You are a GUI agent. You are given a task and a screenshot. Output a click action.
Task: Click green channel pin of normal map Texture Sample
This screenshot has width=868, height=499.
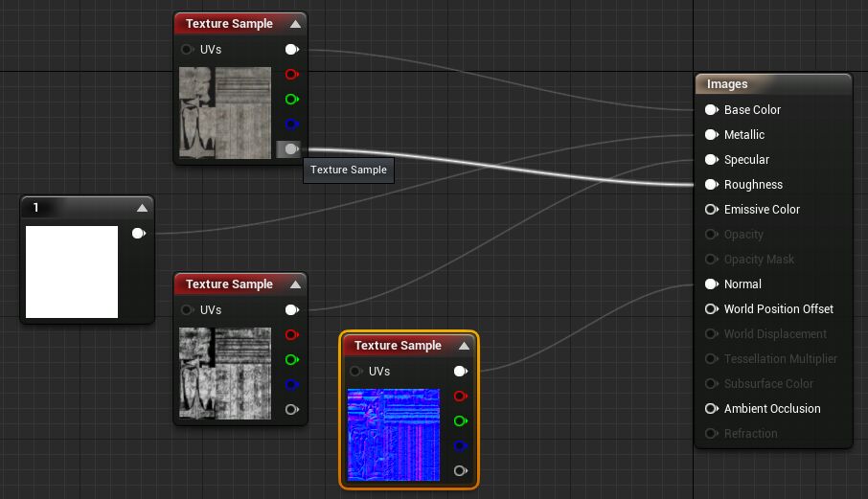tap(461, 421)
